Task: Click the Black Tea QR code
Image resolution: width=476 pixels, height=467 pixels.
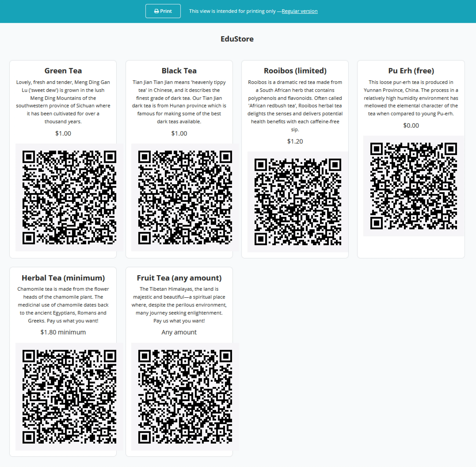Action: pyautogui.click(x=185, y=197)
